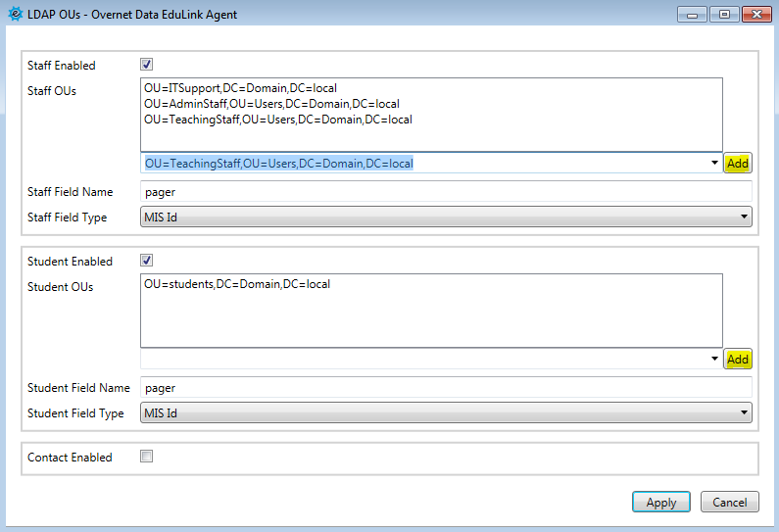
Task: Click the Apply button
Action: tap(661, 502)
